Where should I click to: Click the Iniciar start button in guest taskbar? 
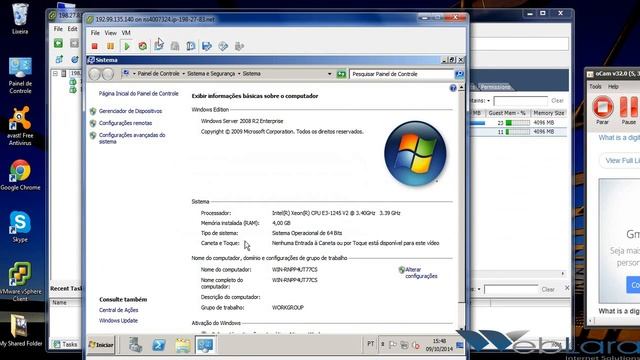click(101, 345)
